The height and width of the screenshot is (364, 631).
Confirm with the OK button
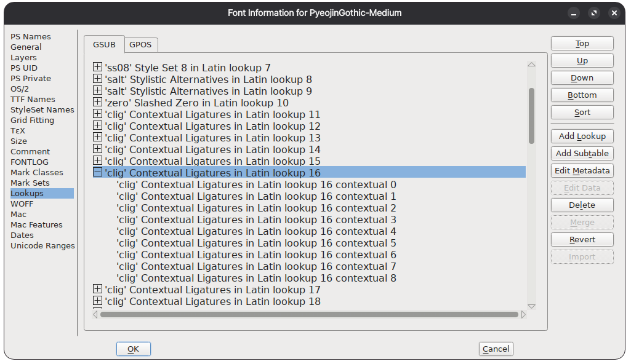tap(133, 349)
